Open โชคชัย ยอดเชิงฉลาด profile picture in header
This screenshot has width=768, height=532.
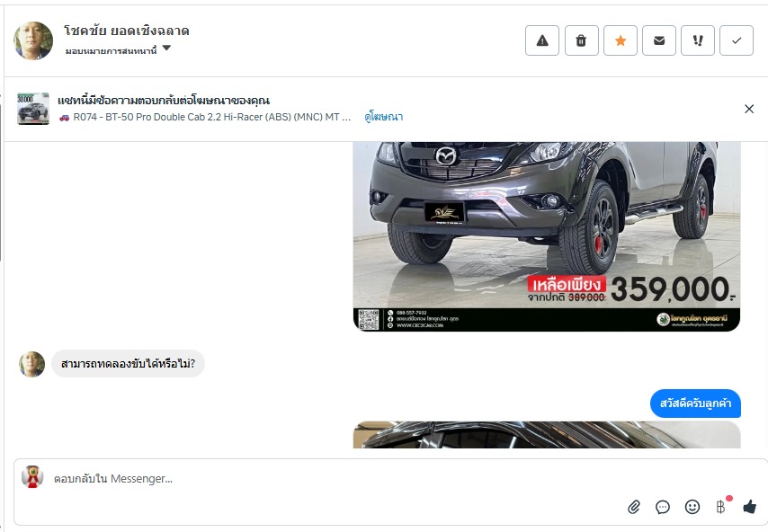coord(33,40)
